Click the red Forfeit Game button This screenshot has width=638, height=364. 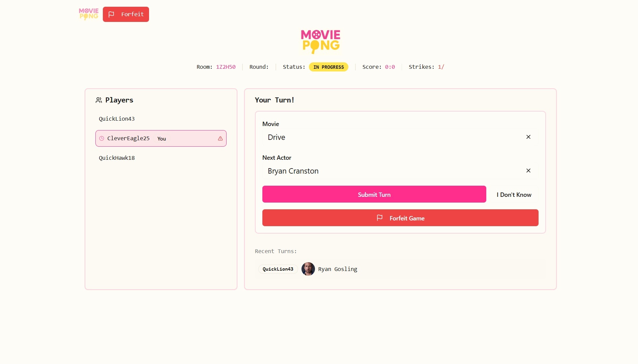coord(400,218)
